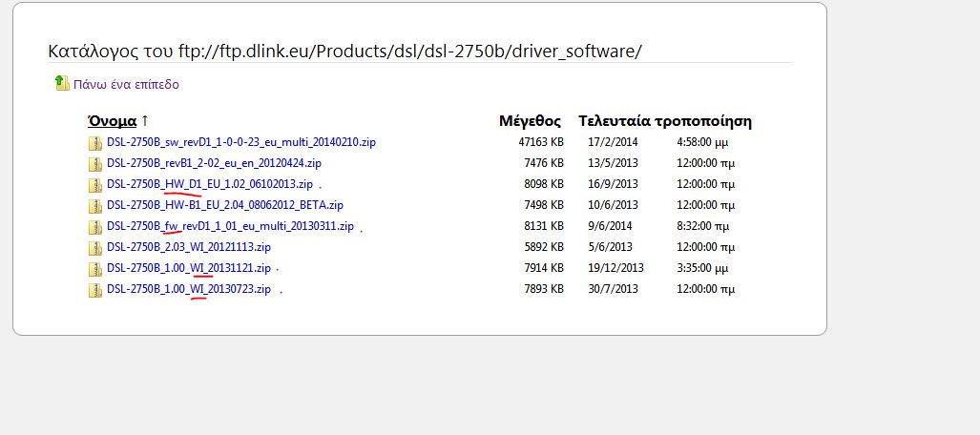
Task: Click zip icon beside DSL-2750B_1.00_WI_20130723 file
Action: click(95, 290)
